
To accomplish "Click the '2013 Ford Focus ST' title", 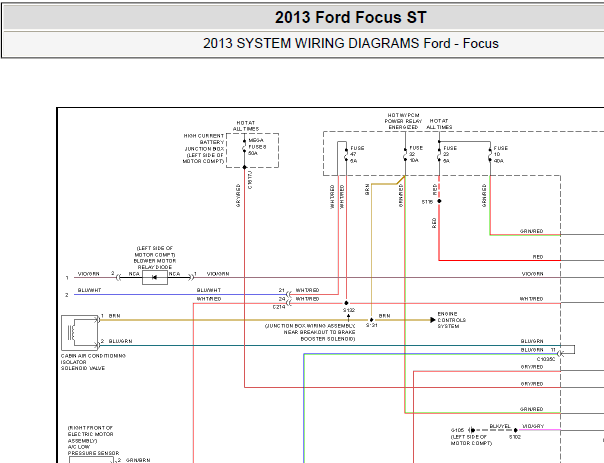I will pos(351,17).
